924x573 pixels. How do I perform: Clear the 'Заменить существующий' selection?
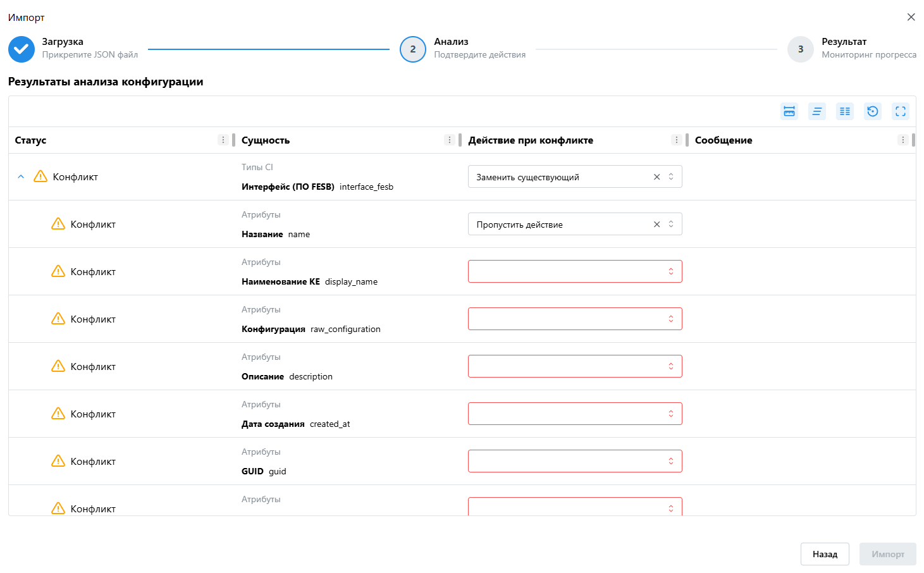point(656,177)
